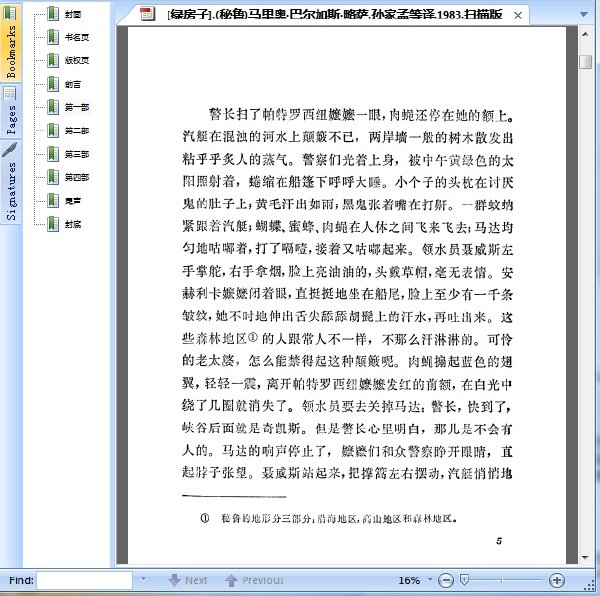Screen dimensions: 600x596
Task: Click the vertical scrollbar down arrow
Action: click(585, 557)
